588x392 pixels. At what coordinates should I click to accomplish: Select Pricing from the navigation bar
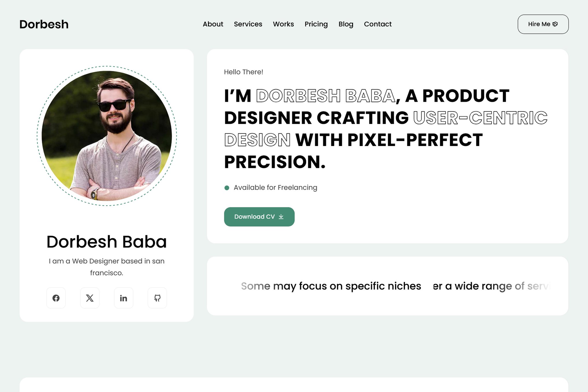(316, 24)
